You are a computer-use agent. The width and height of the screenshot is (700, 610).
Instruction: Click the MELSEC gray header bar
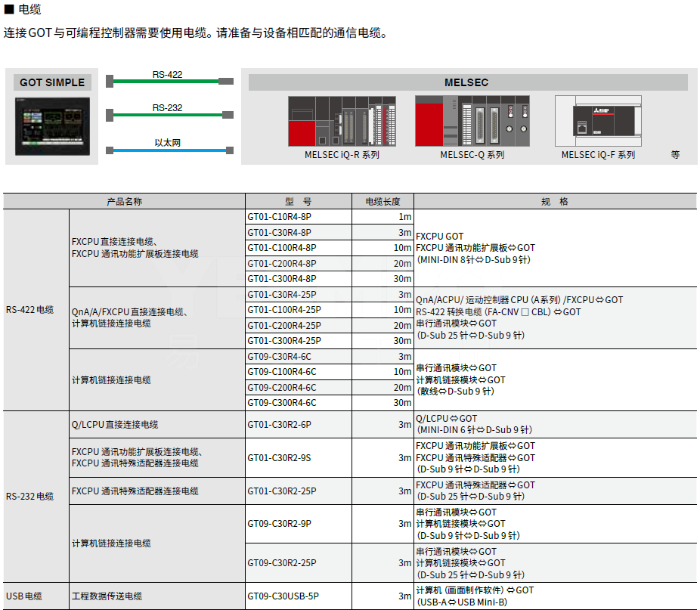pyautogui.click(x=468, y=82)
